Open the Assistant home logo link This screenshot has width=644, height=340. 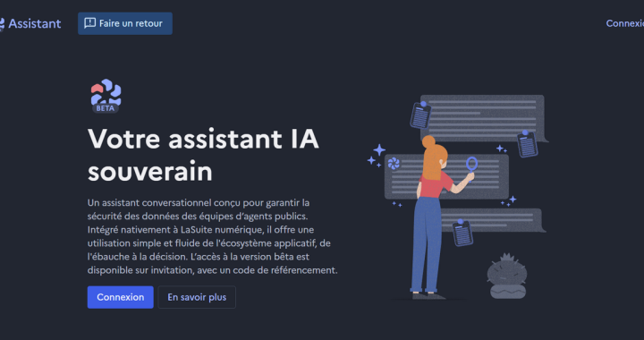coord(30,24)
